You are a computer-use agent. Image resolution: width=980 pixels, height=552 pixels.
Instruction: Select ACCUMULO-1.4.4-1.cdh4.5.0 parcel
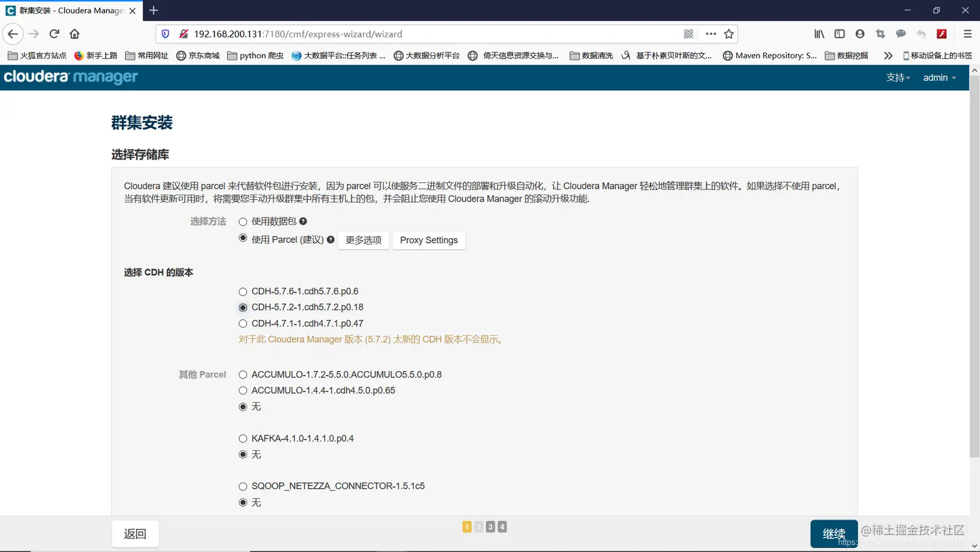point(243,390)
